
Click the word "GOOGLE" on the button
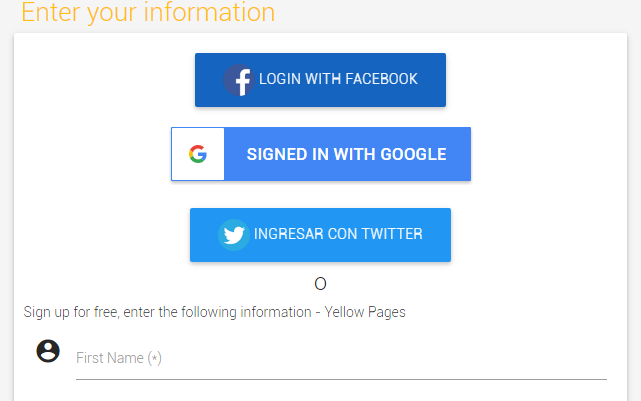pos(410,154)
